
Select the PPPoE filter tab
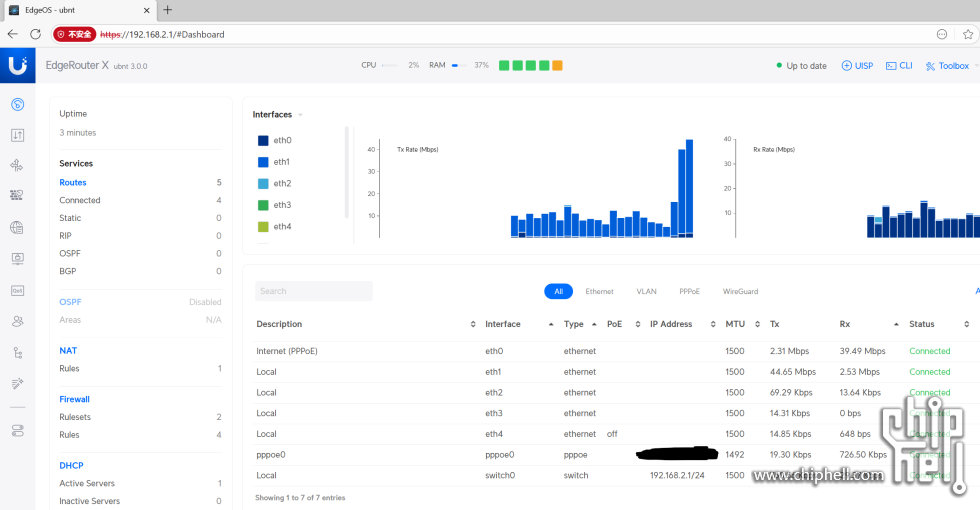[689, 291]
